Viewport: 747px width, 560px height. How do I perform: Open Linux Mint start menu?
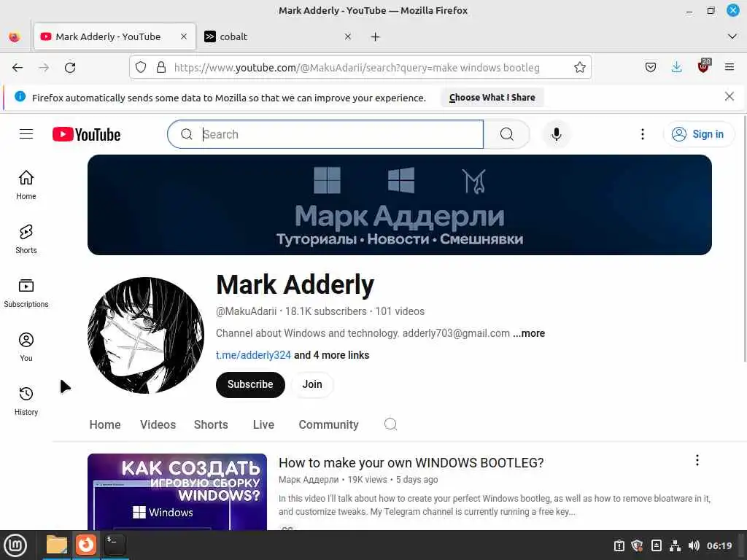point(15,545)
